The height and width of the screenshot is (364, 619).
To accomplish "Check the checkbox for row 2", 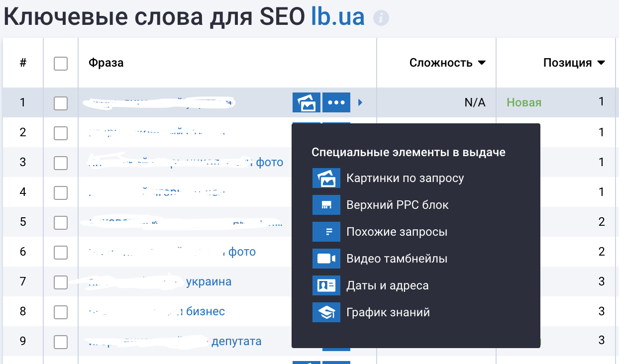I will pyautogui.click(x=61, y=133).
